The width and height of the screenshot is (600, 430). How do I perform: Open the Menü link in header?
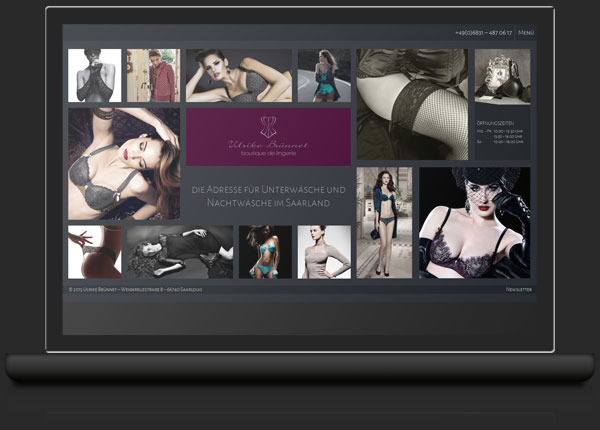tap(526, 33)
